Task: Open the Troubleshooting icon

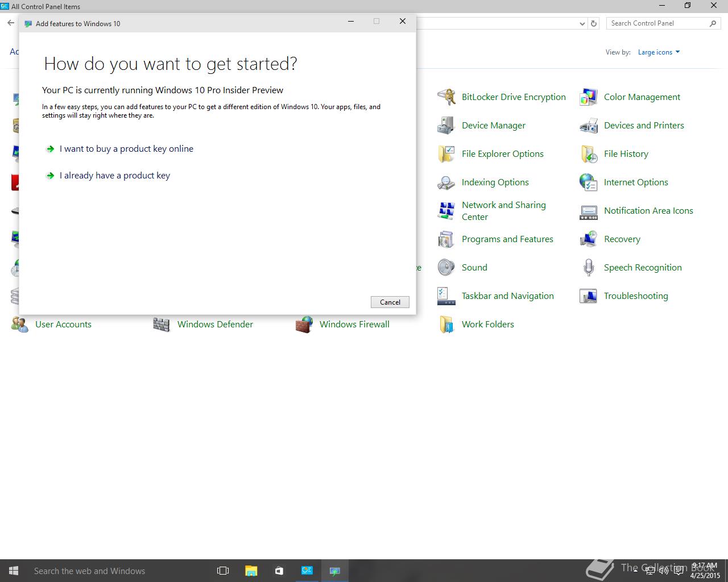Action: click(589, 296)
